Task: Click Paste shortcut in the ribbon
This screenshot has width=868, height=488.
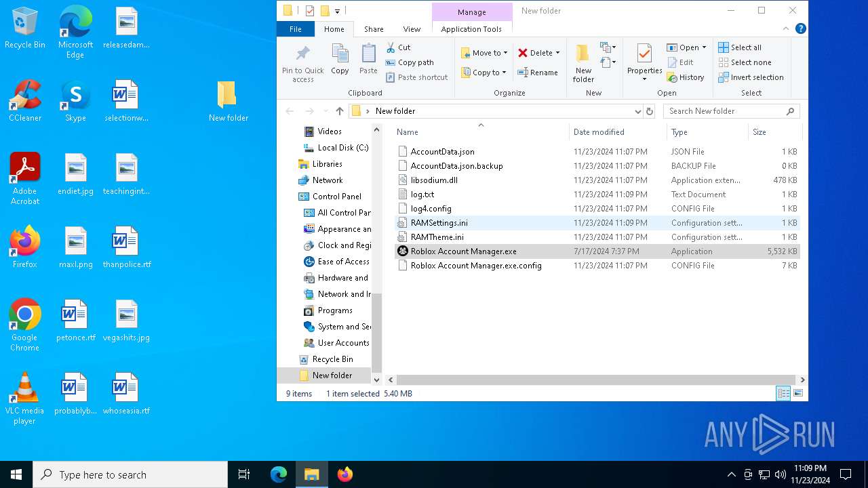Action: point(416,77)
